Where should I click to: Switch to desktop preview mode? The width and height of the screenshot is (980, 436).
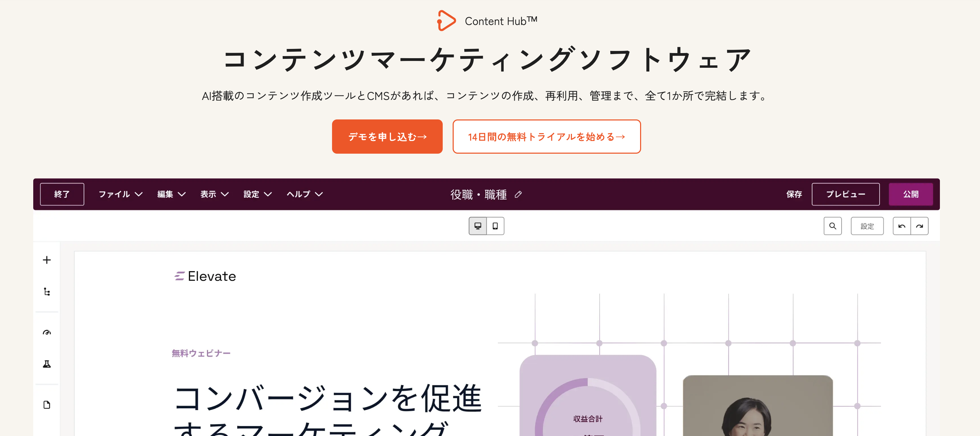478,226
